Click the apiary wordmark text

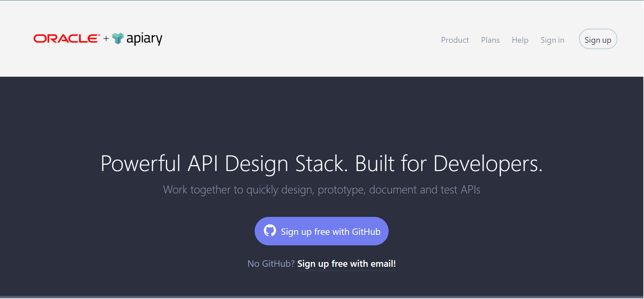coord(144,39)
